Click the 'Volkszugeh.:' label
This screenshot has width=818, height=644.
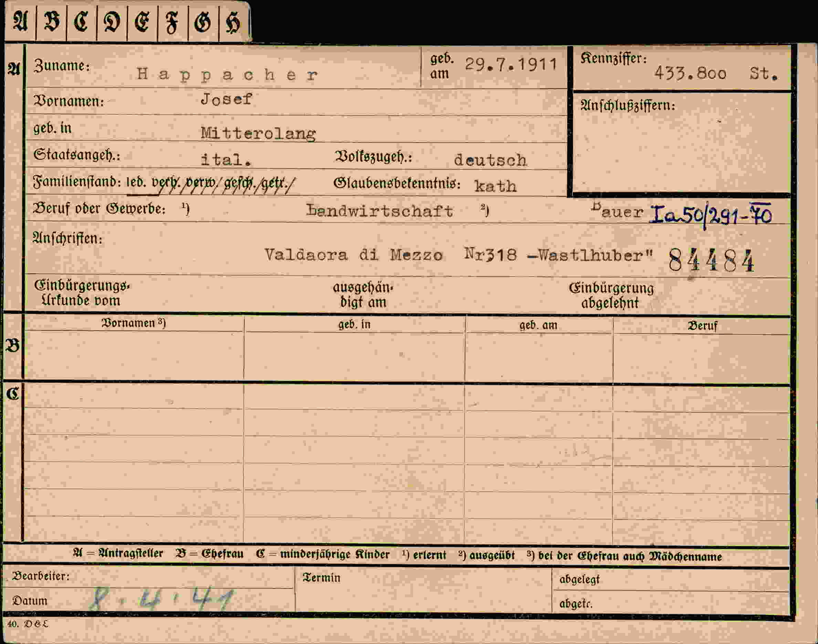pos(374,157)
